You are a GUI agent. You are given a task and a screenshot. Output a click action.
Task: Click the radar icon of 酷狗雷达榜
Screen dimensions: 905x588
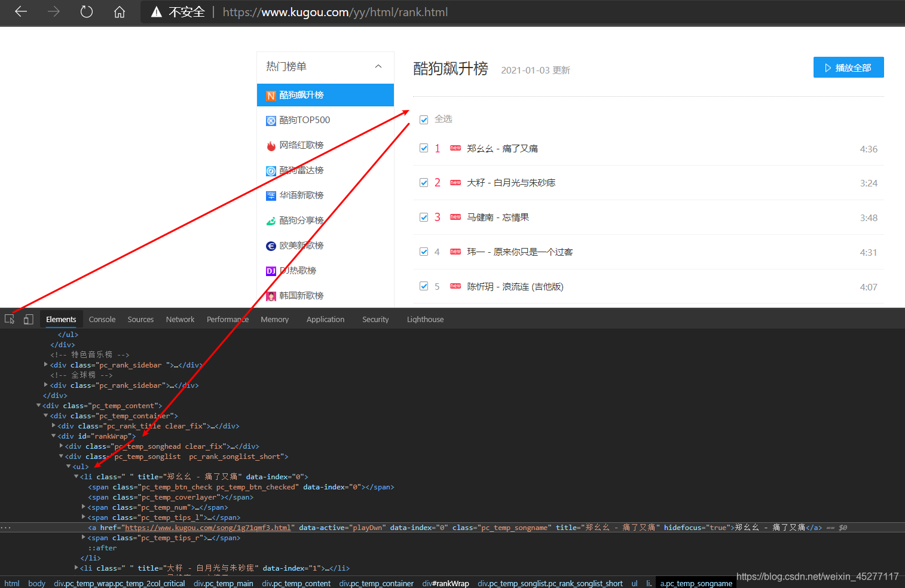[271, 171]
